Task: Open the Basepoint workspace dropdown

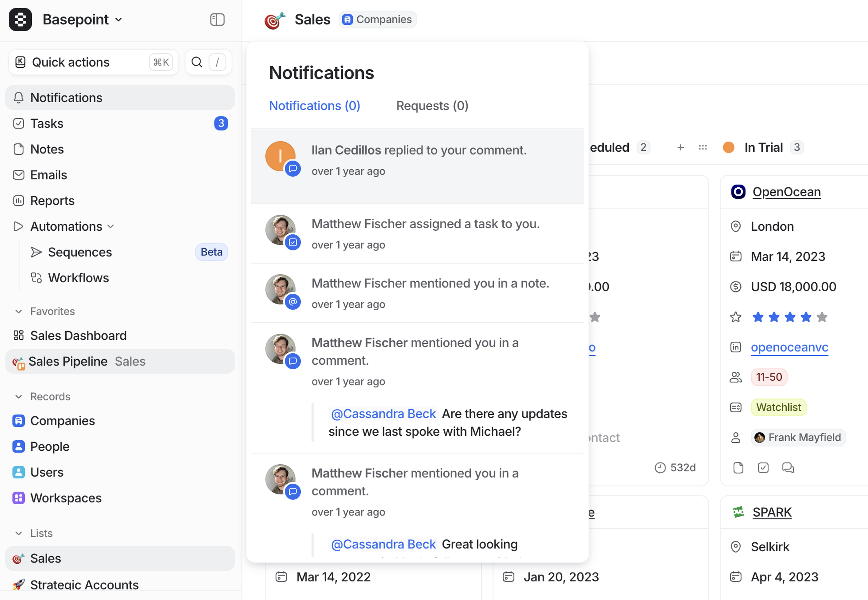Action: coord(82,19)
